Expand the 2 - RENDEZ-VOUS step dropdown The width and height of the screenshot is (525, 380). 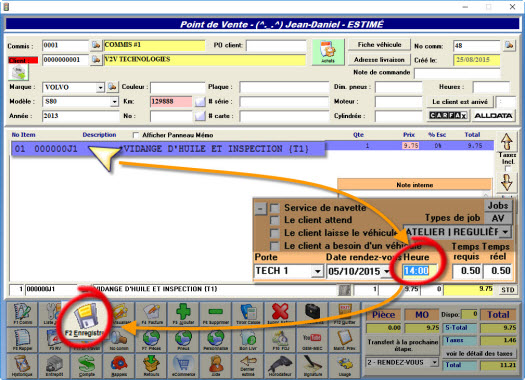pos(434,362)
